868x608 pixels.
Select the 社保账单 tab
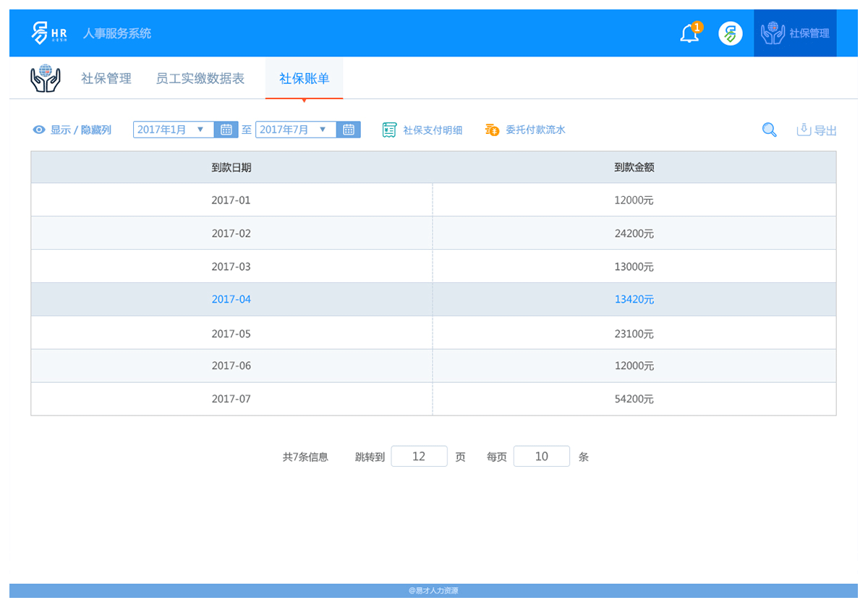[x=304, y=78]
